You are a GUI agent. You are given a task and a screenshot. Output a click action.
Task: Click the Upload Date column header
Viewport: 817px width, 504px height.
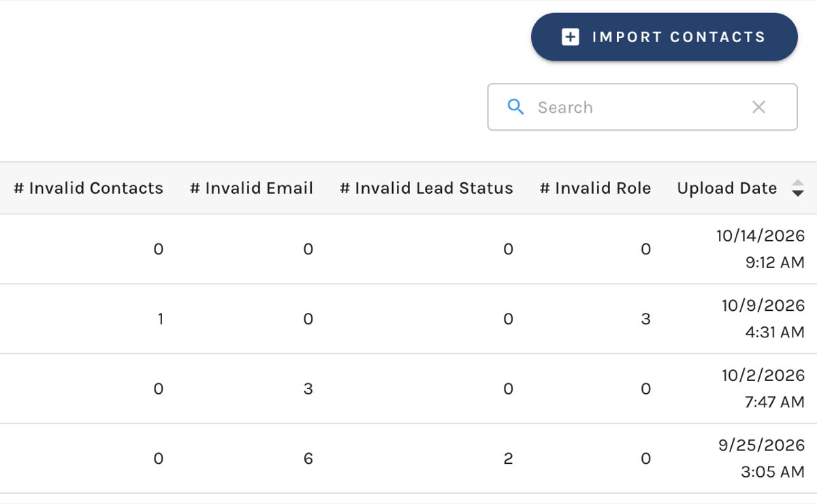pyautogui.click(x=727, y=188)
